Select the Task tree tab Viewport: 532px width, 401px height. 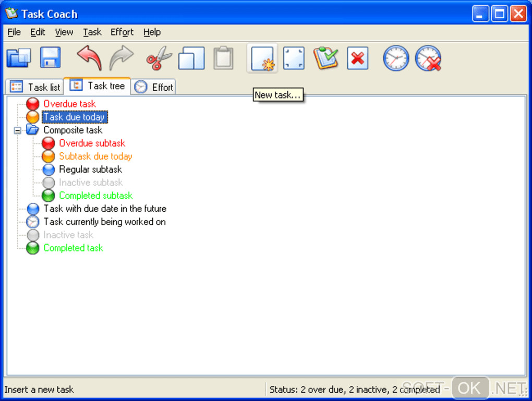pyautogui.click(x=98, y=86)
